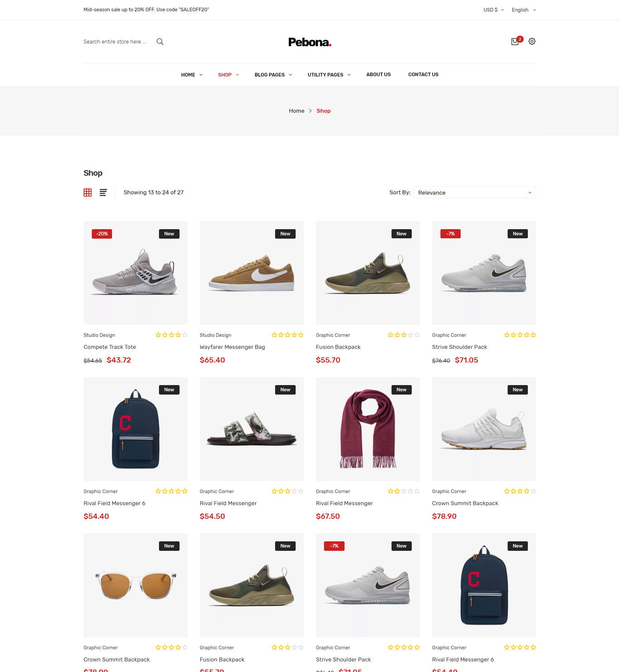Expand the Shop menu
Viewport: 619px width, 672px height.
(x=228, y=75)
